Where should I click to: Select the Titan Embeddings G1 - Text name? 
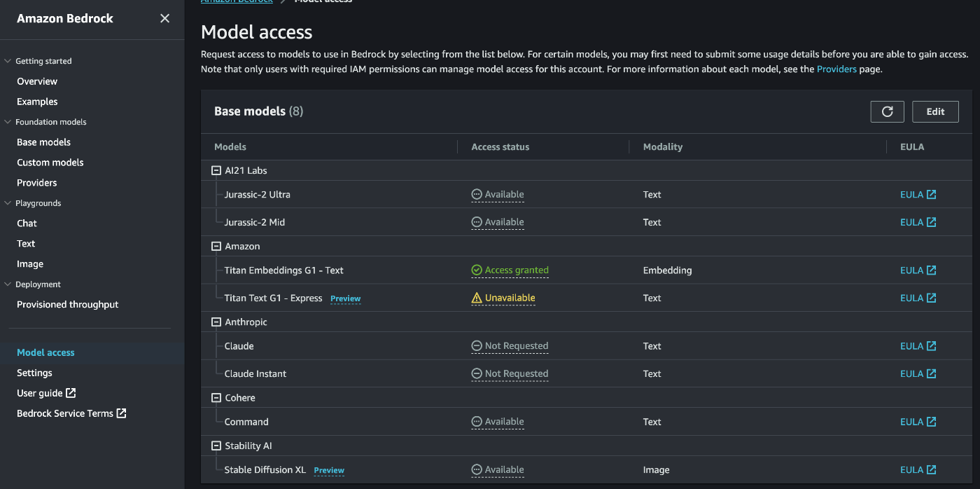pyautogui.click(x=284, y=270)
